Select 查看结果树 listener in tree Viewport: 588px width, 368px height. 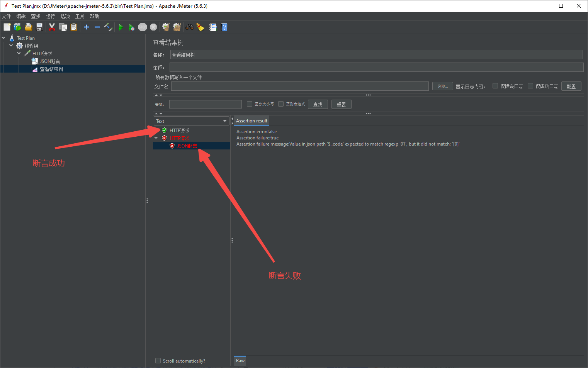pos(51,69)
